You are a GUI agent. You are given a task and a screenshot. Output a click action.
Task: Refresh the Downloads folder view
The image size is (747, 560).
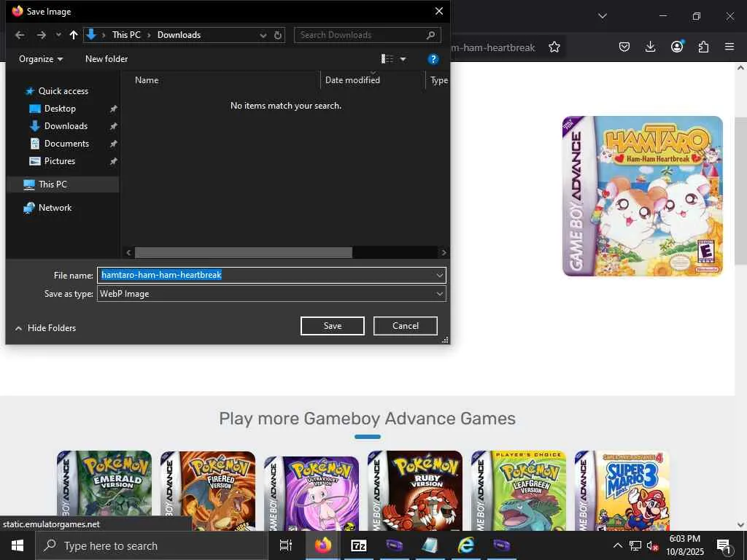coord(278,35)
